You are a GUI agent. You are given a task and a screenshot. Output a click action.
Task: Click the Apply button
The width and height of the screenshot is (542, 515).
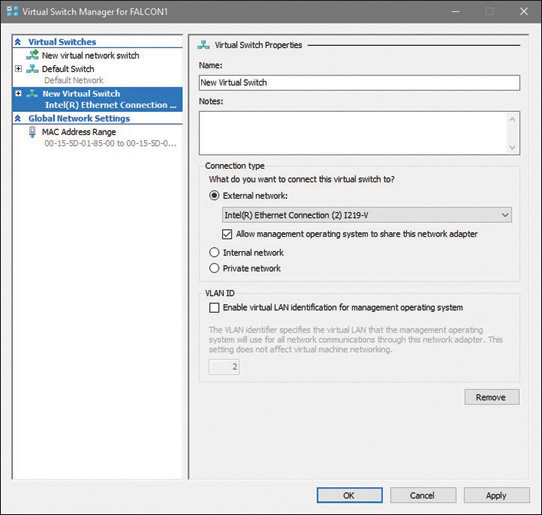pyautogui.click(x=496, y=495)
